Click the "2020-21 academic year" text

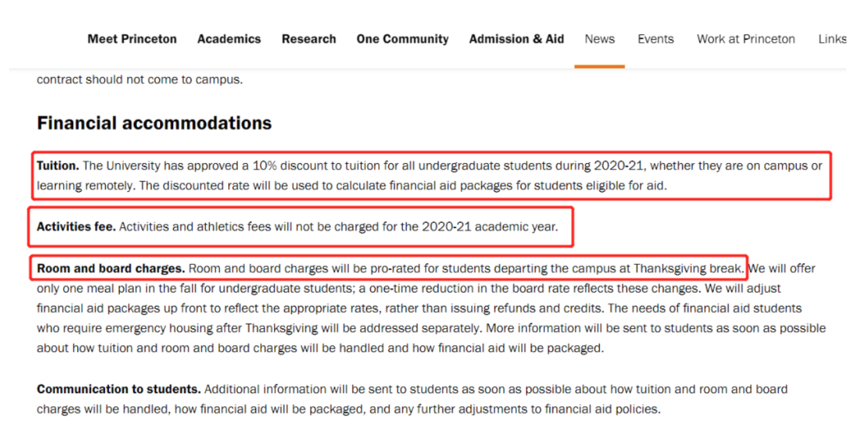(489, 227)
